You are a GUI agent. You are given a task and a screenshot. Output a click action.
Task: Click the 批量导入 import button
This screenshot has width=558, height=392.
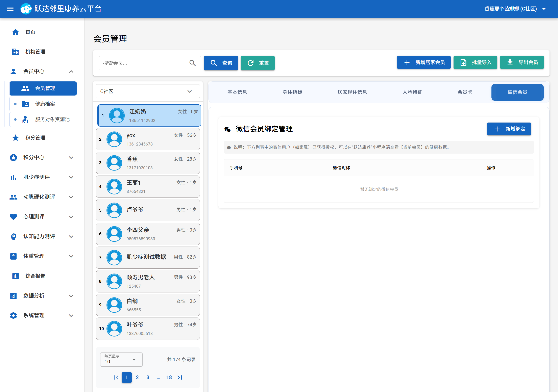click(475, 62)
